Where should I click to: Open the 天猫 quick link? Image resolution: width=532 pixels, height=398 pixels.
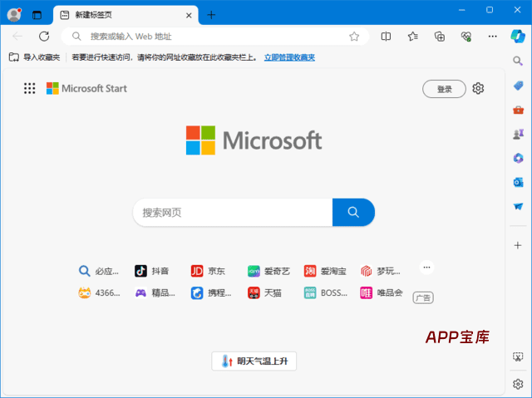pos(264,292)
